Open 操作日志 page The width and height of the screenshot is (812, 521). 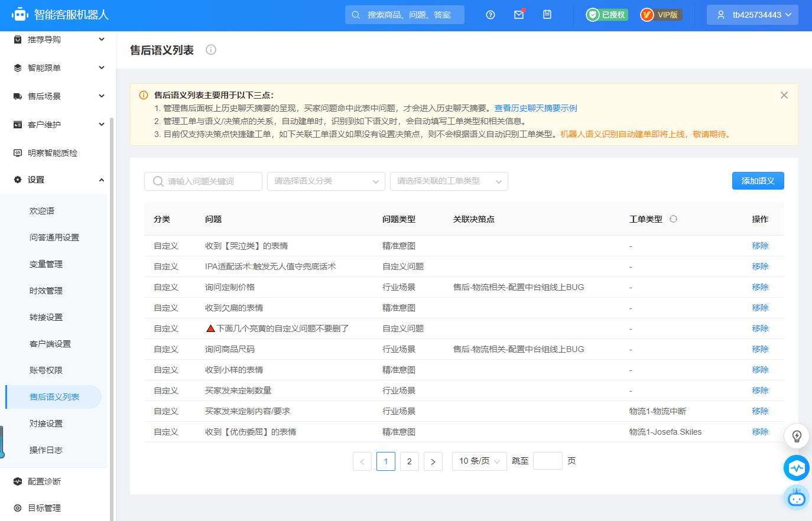tap(46, 450)
